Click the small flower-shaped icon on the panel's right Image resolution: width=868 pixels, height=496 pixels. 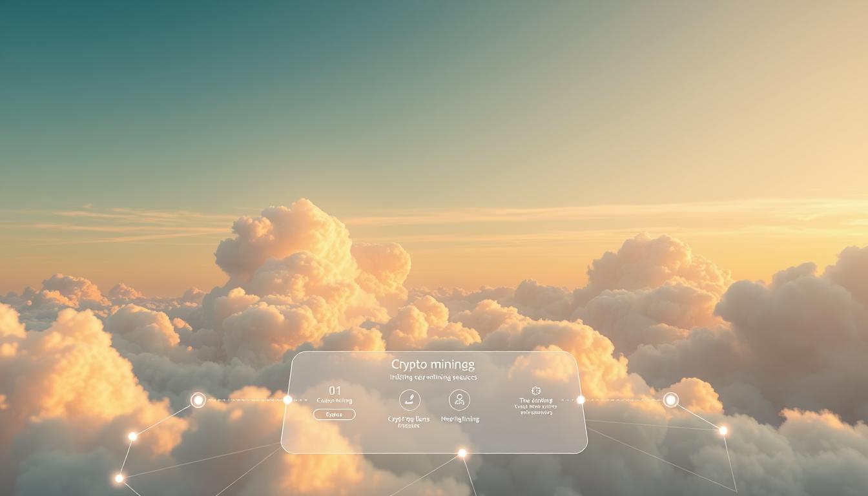(x=535, y=391)
